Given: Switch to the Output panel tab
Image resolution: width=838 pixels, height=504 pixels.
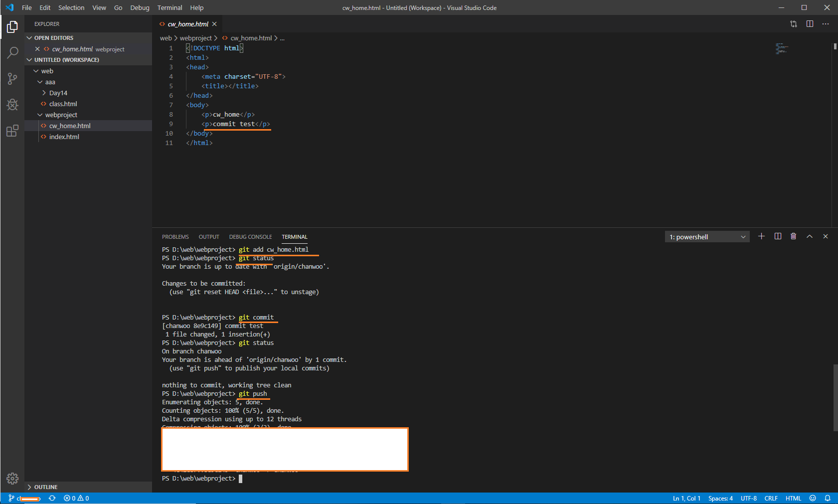Looking at the screenshot, I should pyautogui.click(x=209, y=237).
